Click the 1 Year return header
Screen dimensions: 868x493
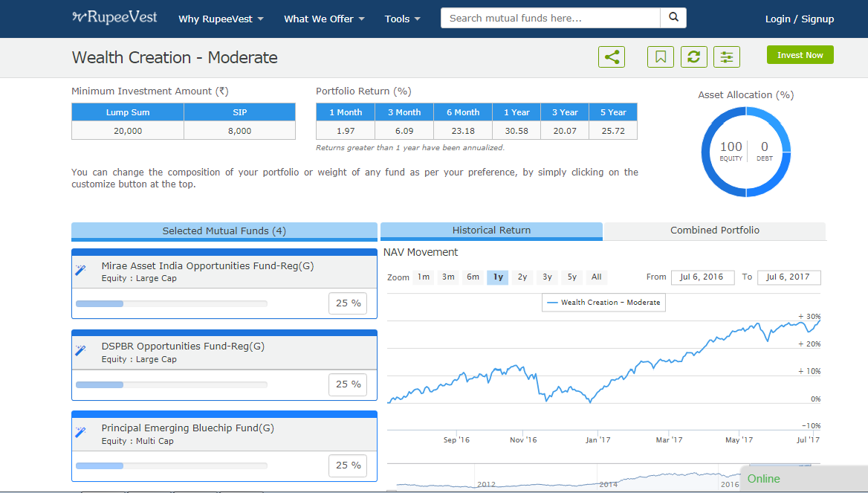tap(516, 112)
